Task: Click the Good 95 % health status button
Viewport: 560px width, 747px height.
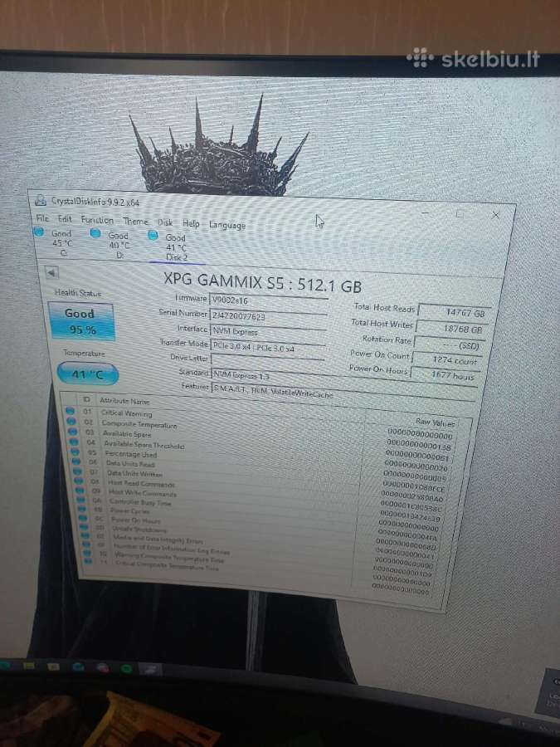Action: click(x=81, y=321)
